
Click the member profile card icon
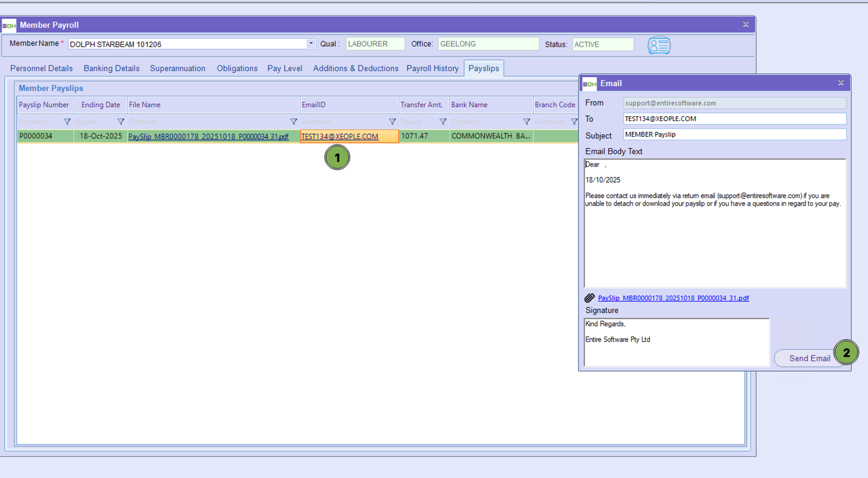point(659,45)
